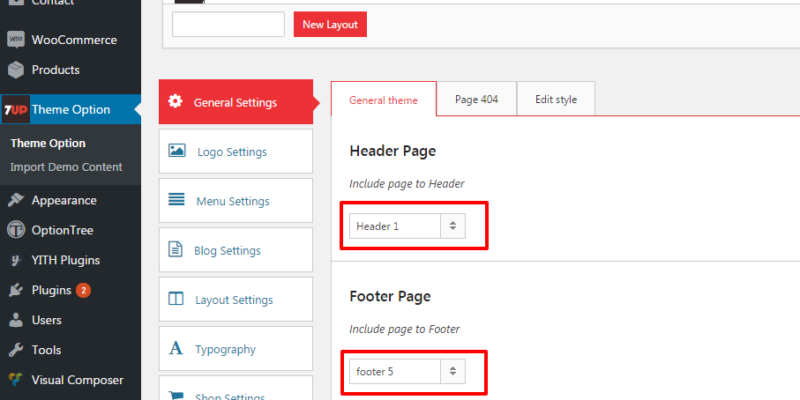Open the footer 5 dropdown
Viewport: 800px width, 400px height.
407,371
